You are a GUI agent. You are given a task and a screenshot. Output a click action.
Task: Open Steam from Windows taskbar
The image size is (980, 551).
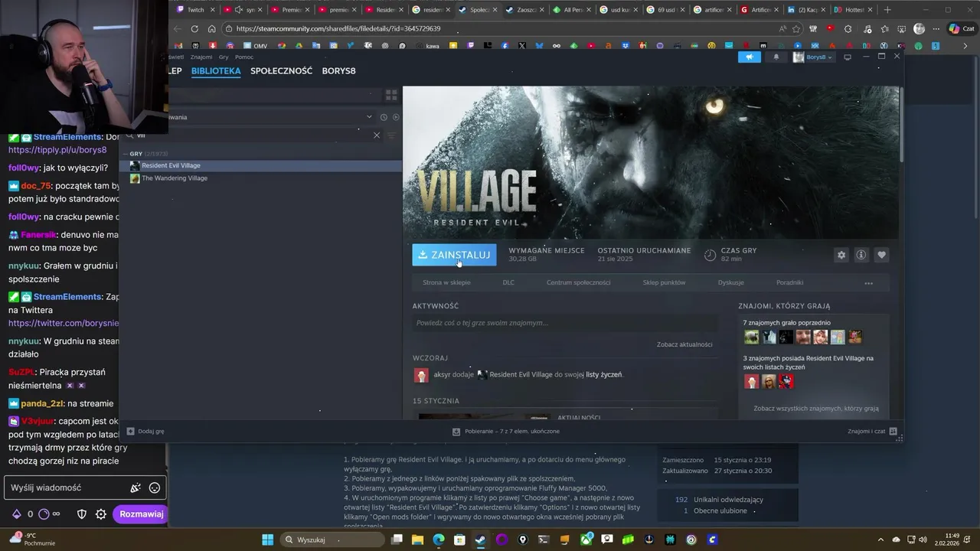tap(480, 540)
